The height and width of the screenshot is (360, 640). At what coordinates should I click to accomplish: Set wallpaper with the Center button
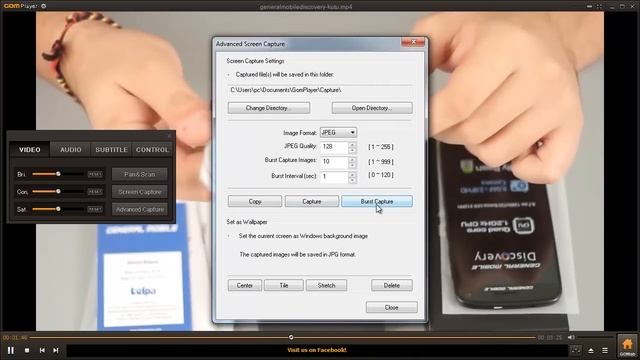[245, 286]
